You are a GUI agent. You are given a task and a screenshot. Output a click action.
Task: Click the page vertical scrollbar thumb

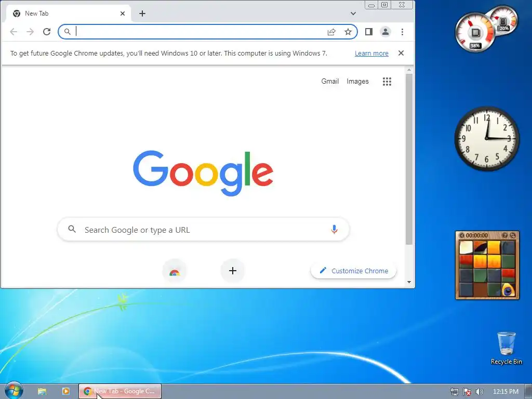coord(409,159)
